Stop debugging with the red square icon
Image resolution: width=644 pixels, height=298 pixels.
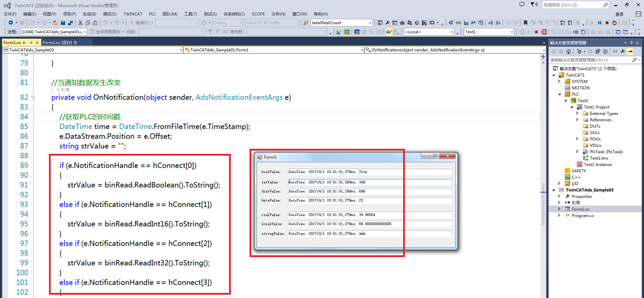coord(607,23)
